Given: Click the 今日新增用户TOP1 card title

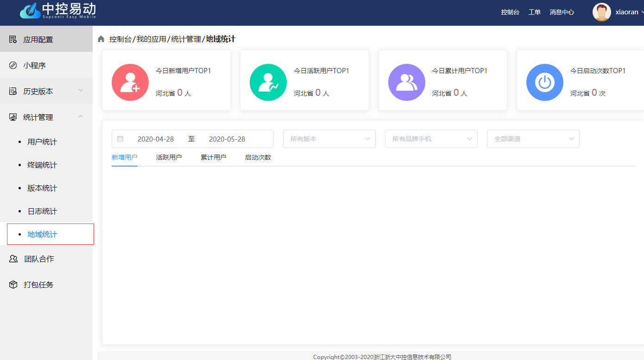Looking at the screenshot, I should click(x=183, y=71).
